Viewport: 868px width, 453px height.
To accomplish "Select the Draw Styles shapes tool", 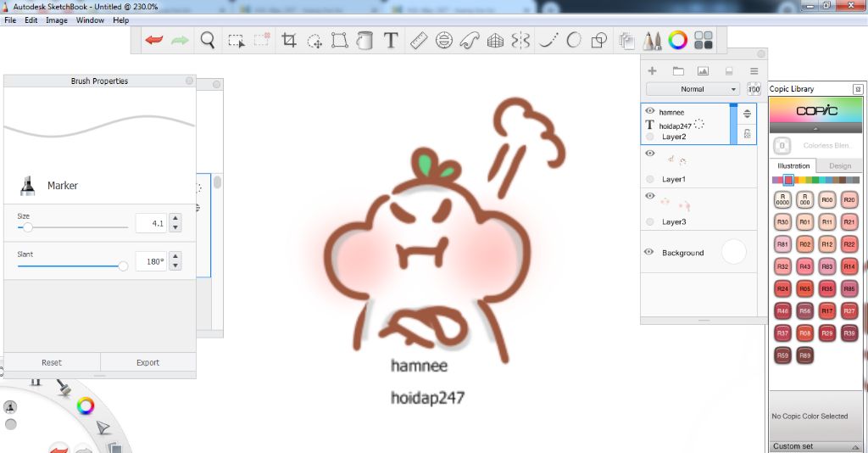I will point(599,41).
